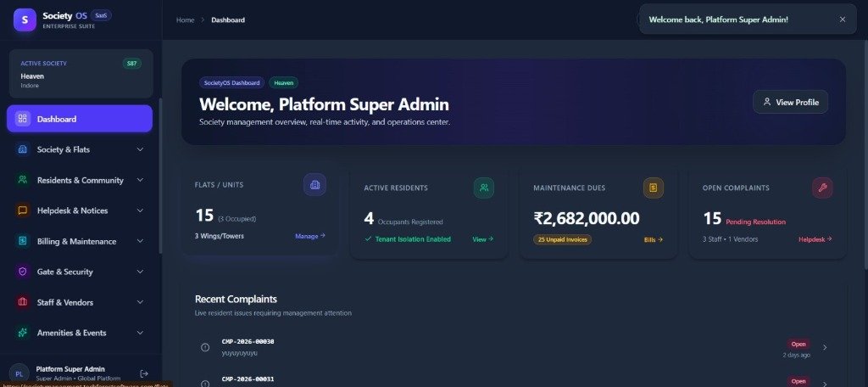Click the 3 Wings/Towers text
The height and width of the screenshot is (387, 868).
click(x=220, y=236)
